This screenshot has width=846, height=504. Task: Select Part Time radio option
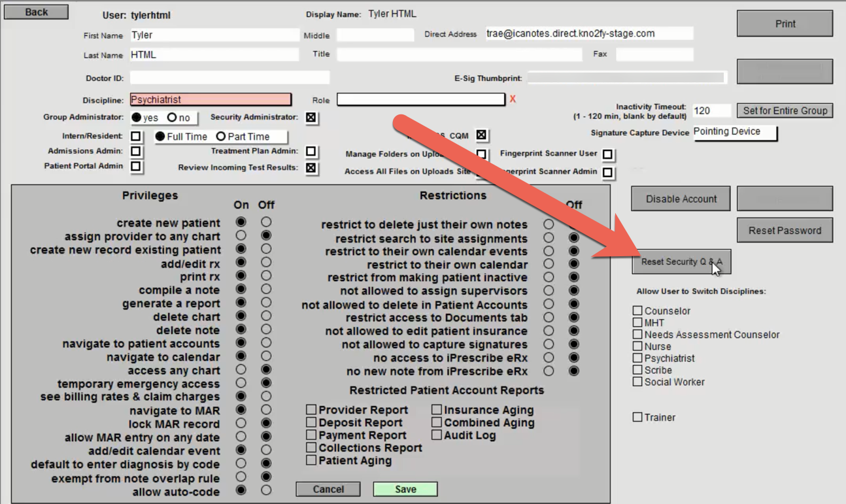221,137
